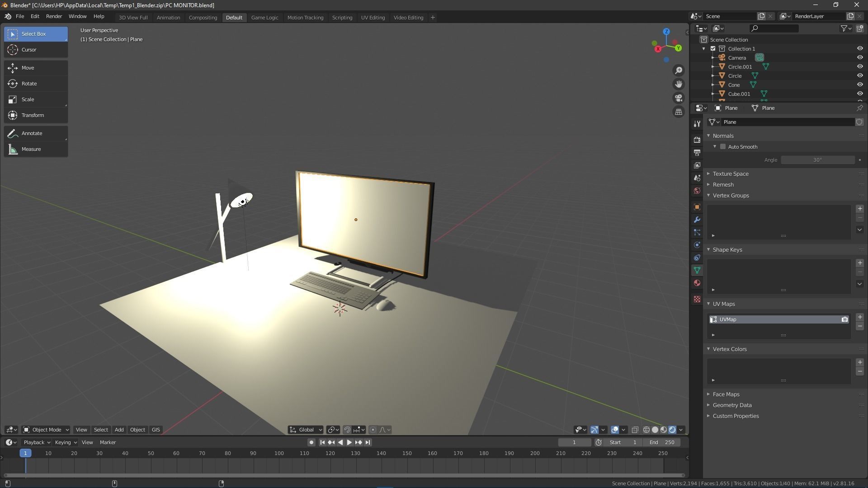
Task: Open Render properties tab
Action: [697, 140]
